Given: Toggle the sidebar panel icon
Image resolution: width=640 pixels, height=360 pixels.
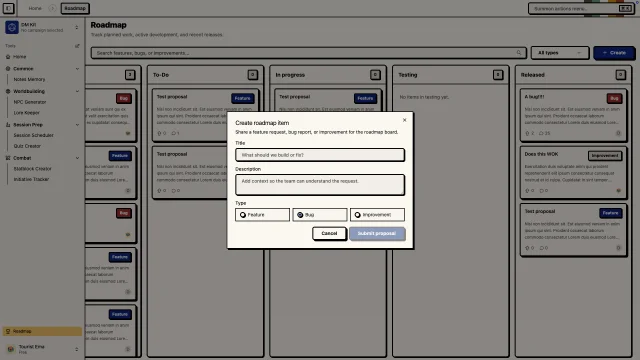Looking at the screenshot, I should pos(8,8).
